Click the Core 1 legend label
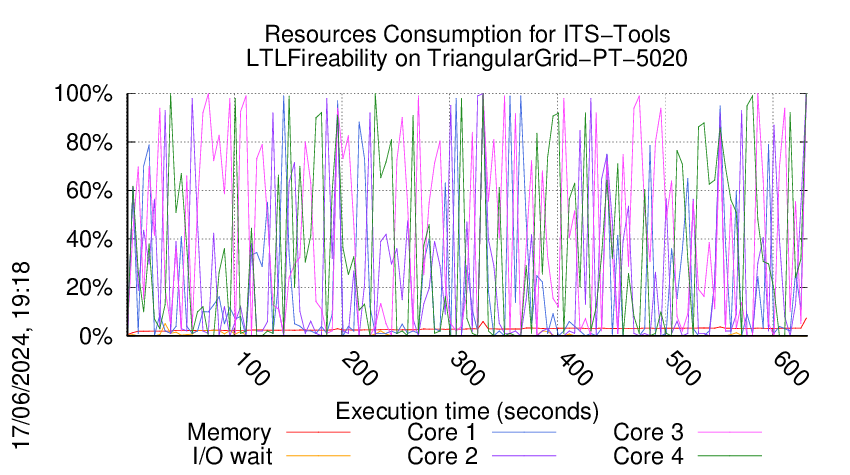850x475 pixels. (x=441, y=432)
